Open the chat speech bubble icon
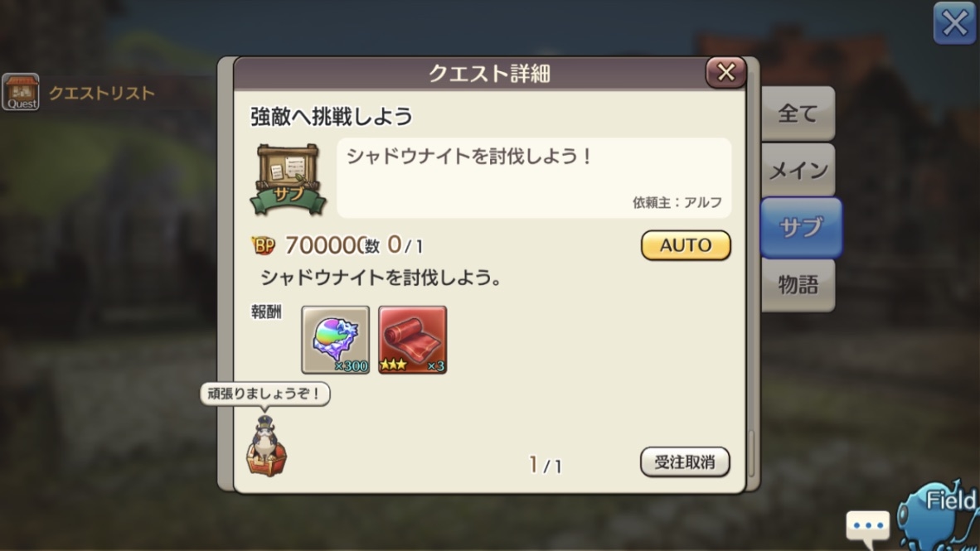The width and height of the screenshot is (980, 551). (x=868, y=526)
